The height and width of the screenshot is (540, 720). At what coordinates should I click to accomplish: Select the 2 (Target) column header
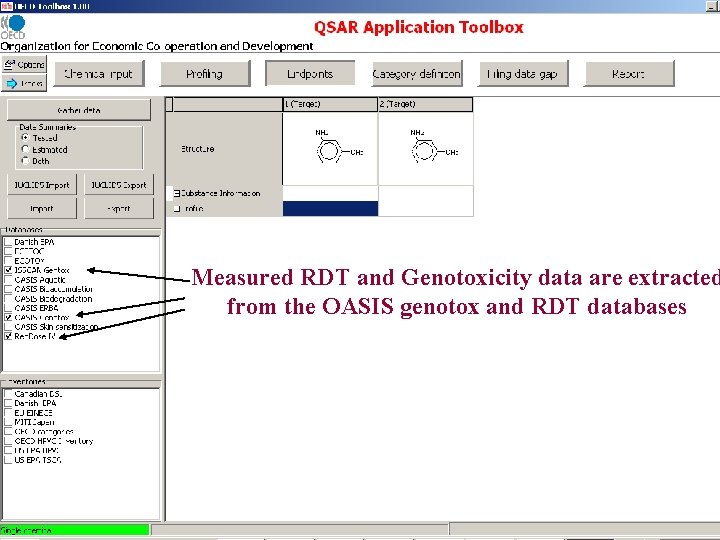(x=425, y=104)
